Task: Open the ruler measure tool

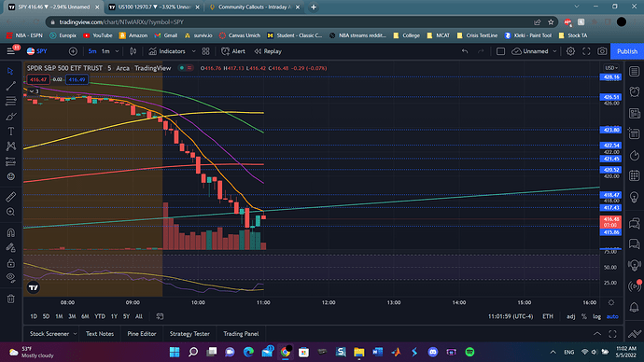Action: (x=11, y=197)
